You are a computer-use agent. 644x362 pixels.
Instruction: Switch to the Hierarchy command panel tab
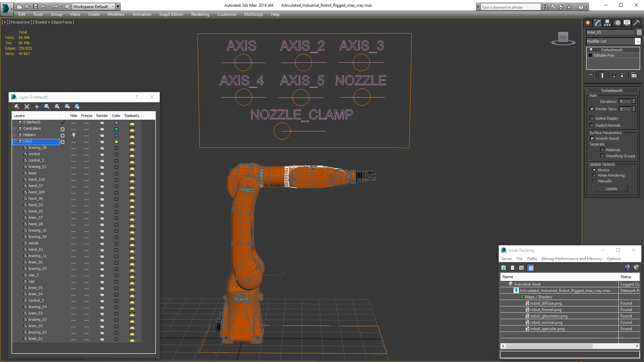click(x=607, y=23)
